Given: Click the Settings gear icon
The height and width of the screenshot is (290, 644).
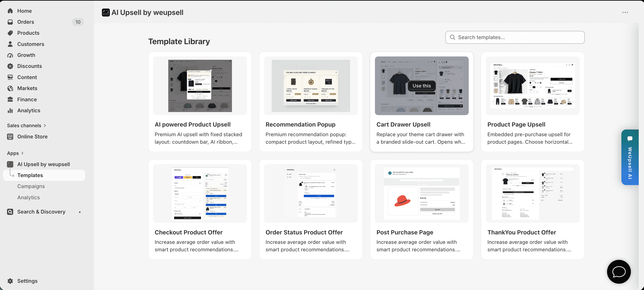Looking at the screenshot, I should (x=10, y=281).
